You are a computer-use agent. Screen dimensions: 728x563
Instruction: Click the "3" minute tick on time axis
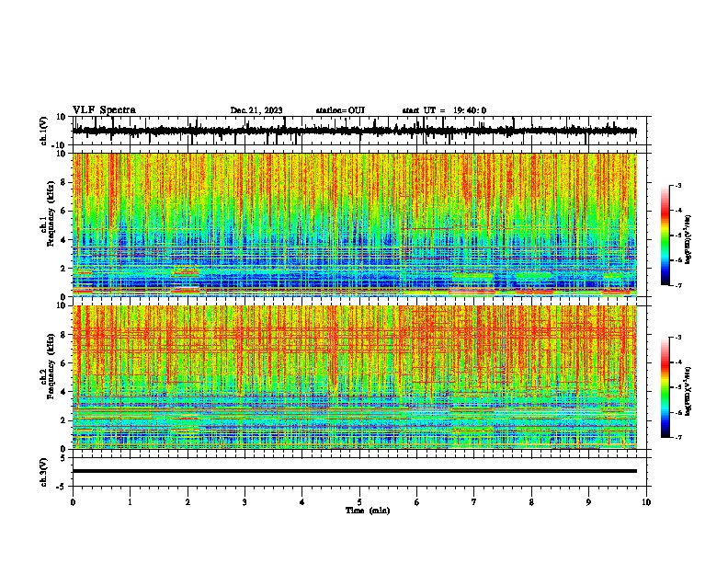(245, 502)
